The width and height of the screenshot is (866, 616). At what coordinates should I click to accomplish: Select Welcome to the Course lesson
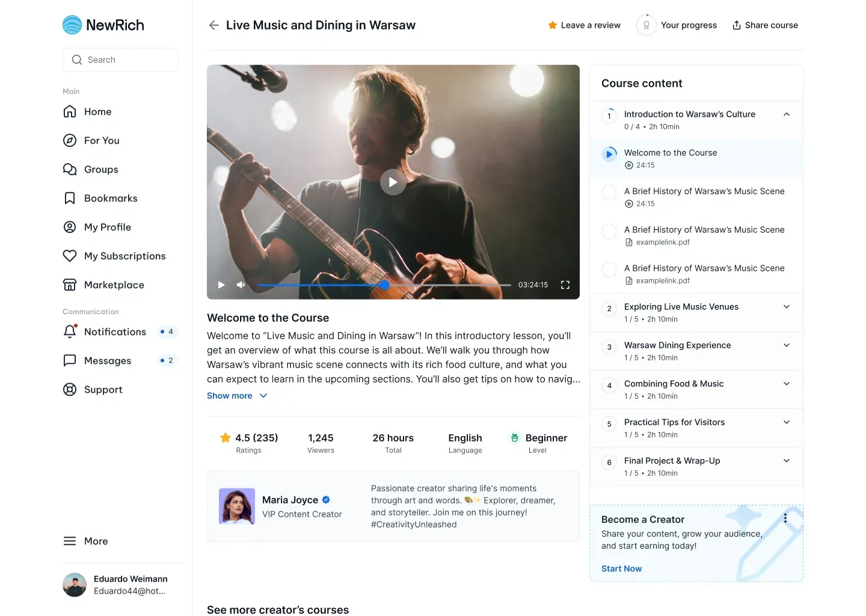[x=696, y=159]
